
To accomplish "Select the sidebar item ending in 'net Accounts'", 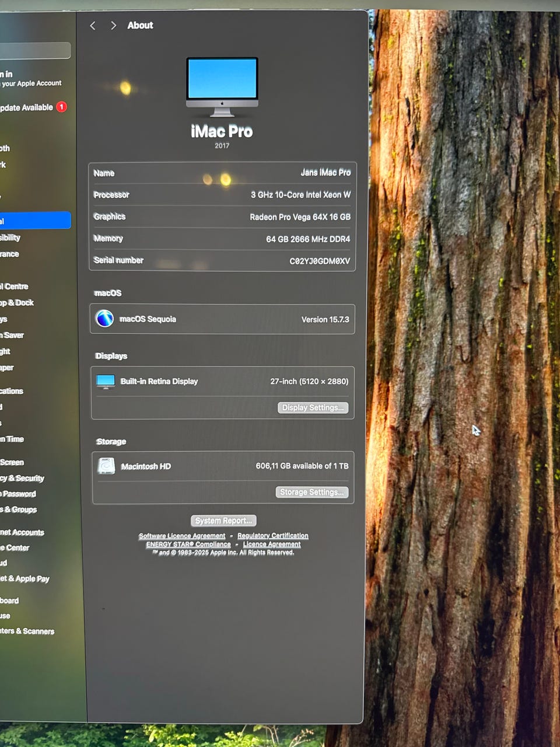I will tap(22, 532).
